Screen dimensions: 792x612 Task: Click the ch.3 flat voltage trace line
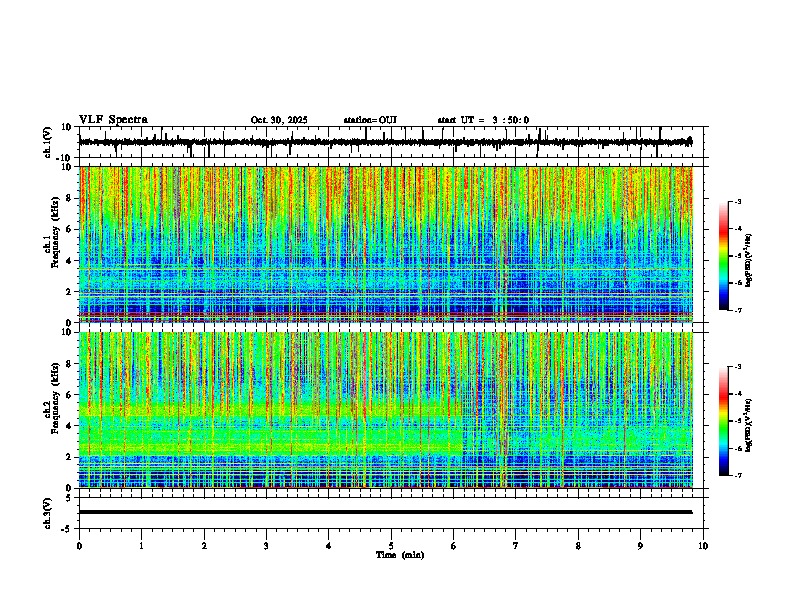pyautogui.click(x=385, y=512)
